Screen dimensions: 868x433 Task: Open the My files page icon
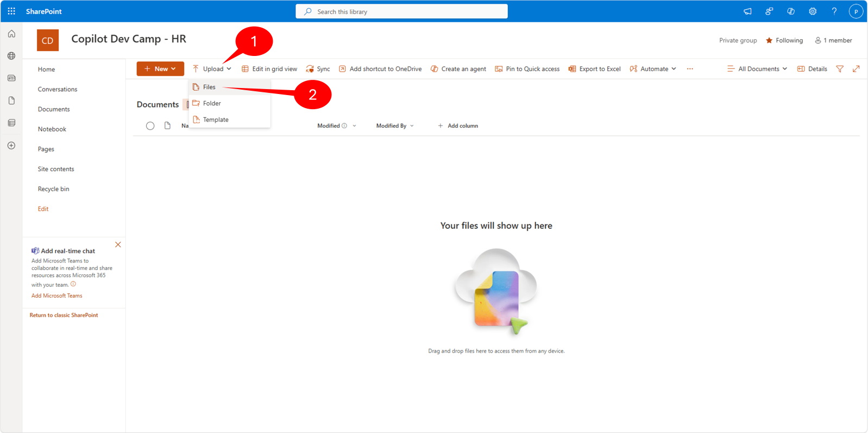11,101
